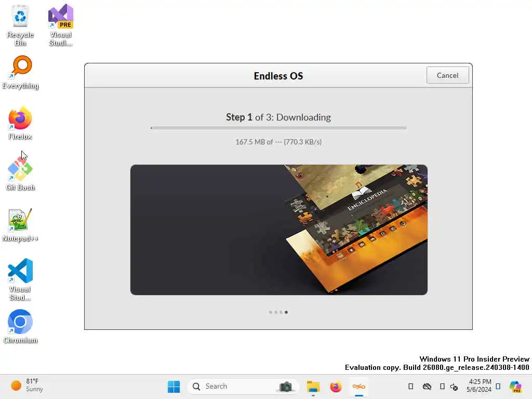Click the taskbar Search box
Screen dimensions: 532x399
pos(243,387)
